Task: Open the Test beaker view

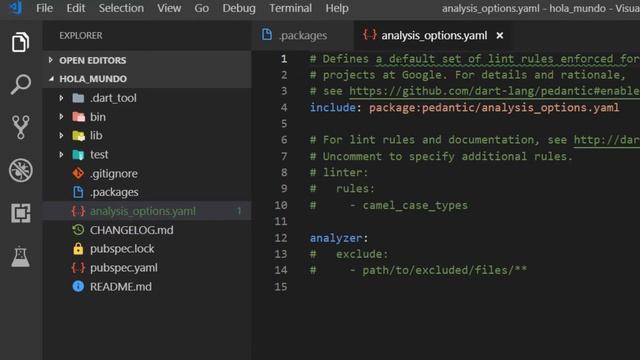Action: coord(20,256)
